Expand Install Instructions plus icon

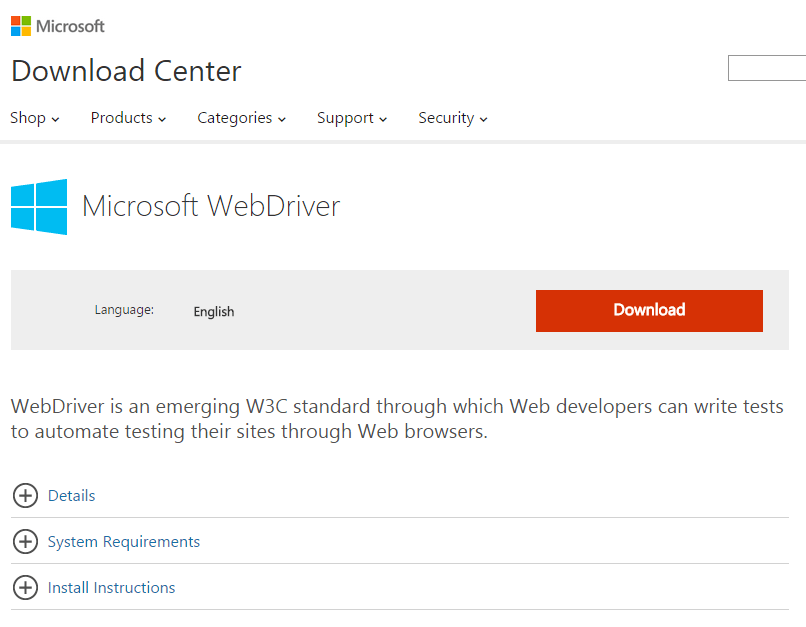(25, 587)
